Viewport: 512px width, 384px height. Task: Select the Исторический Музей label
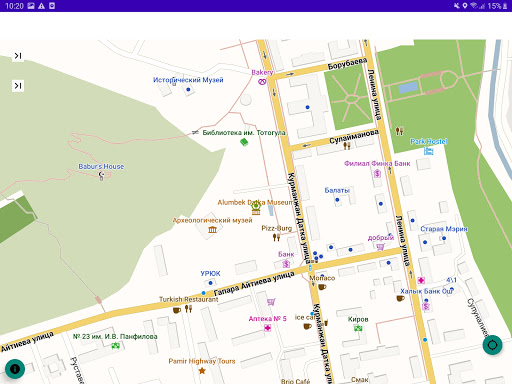(188, 80)
